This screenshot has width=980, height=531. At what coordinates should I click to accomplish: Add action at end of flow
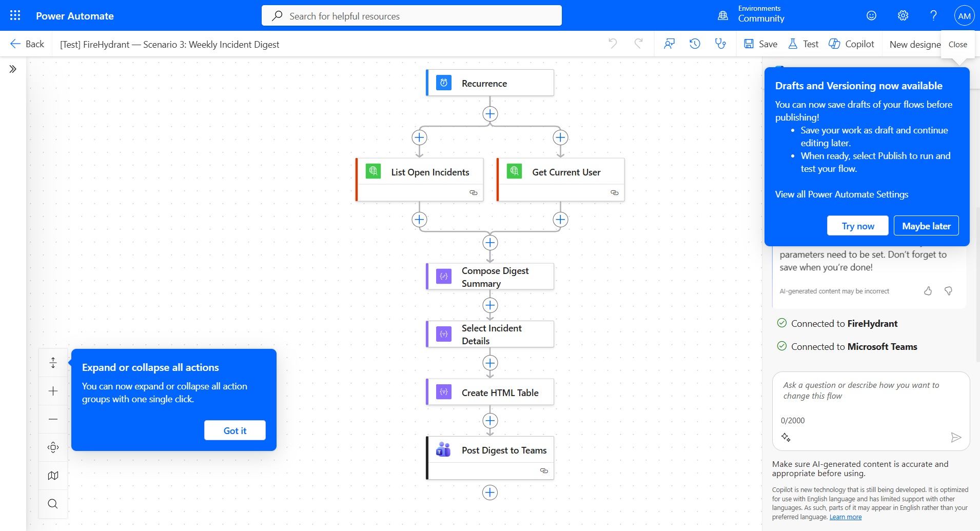(x=490, y=493)
